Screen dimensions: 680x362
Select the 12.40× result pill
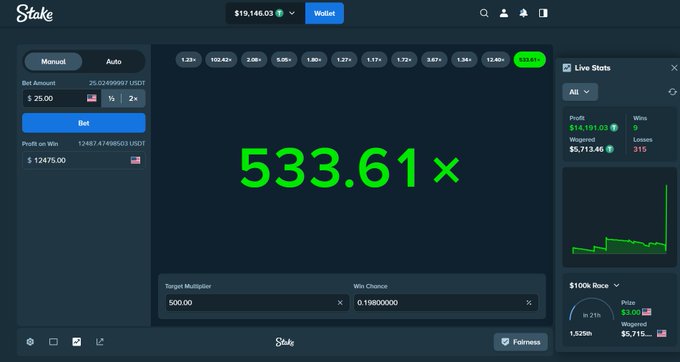pyautogui.click(x=495, y=60)
